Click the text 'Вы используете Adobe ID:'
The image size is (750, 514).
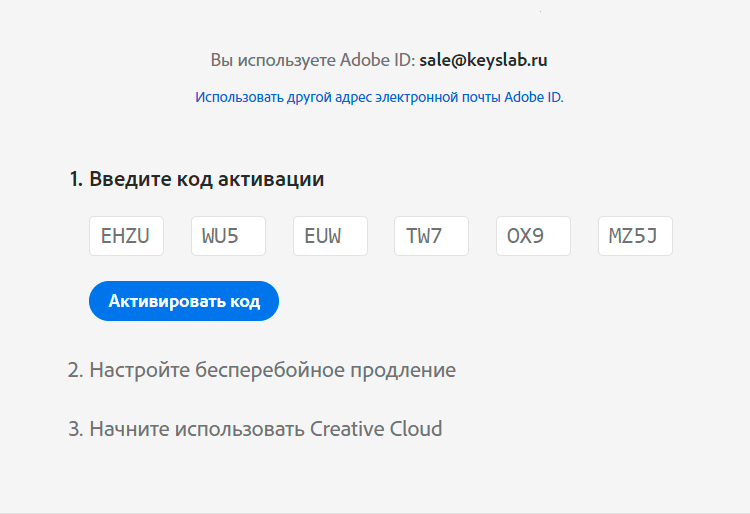pos(313,61)
